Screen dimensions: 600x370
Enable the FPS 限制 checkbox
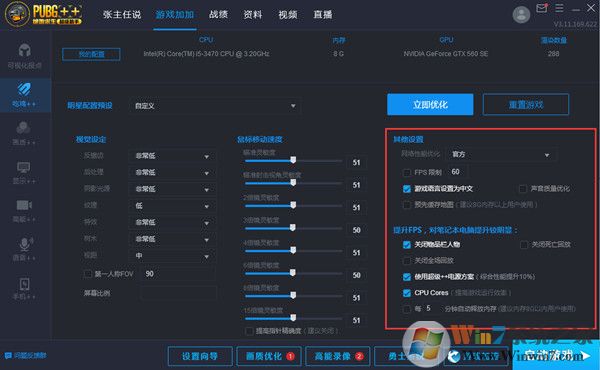407,173
